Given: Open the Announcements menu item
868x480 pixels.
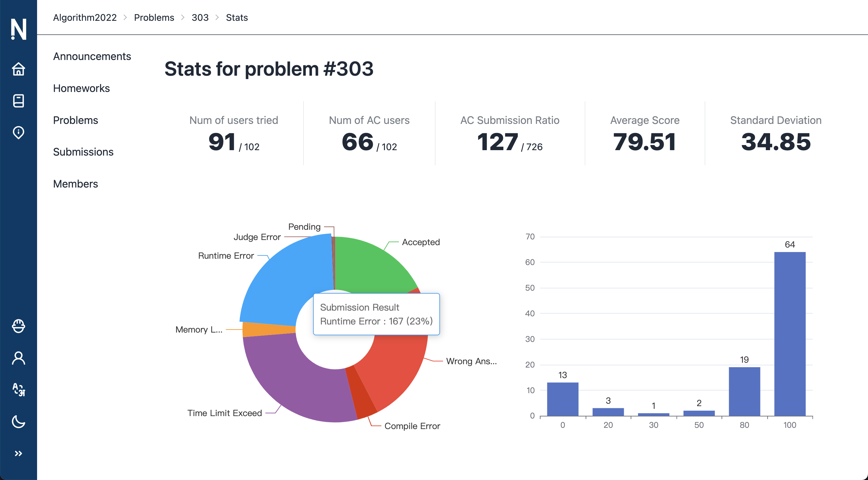Looking at the screenshot, I should click(92, 56).
